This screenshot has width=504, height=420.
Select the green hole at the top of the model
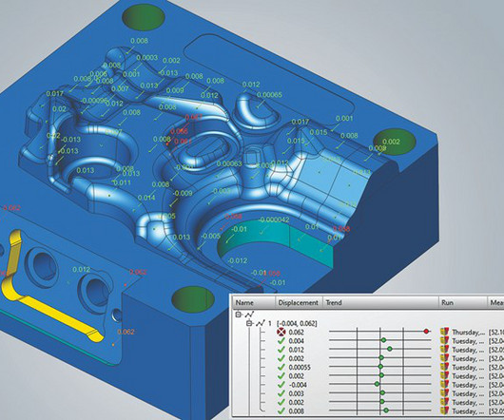[144, 18]
